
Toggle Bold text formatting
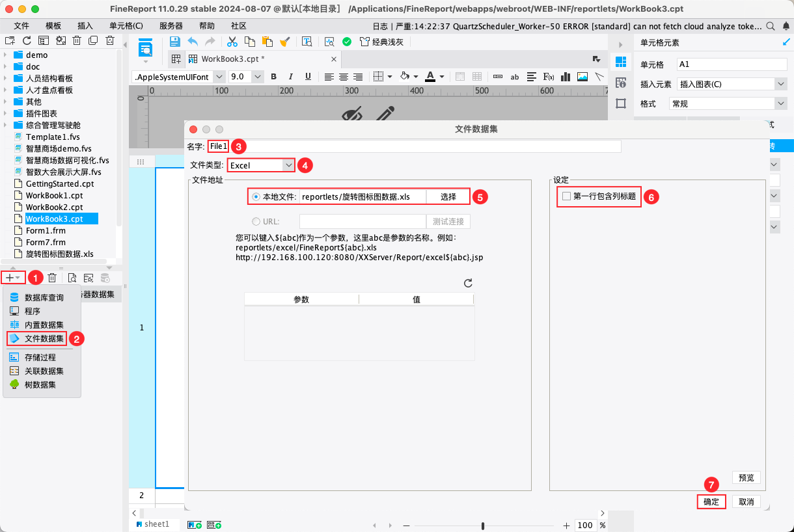pyautogui.click(x=273, y=76)
